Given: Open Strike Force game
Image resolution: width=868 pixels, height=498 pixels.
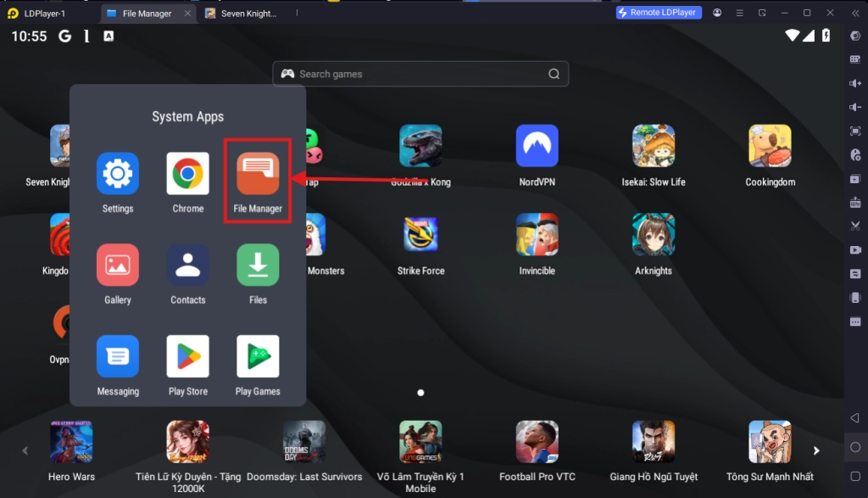Looking at the screenshot, I should point(420,235).
